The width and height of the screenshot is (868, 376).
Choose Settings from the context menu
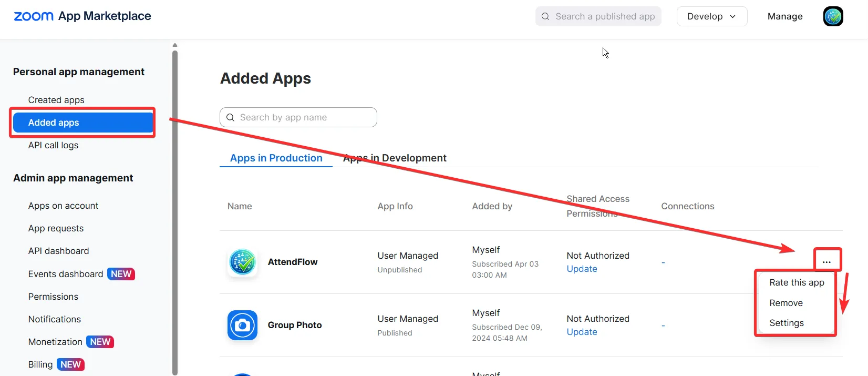(787, 323)
